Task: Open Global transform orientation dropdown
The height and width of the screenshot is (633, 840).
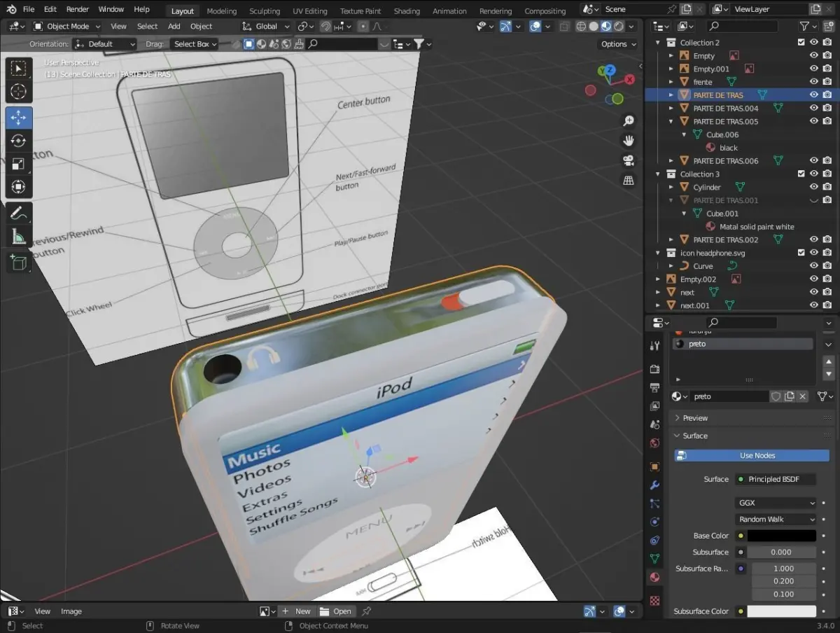Action: 266,26
